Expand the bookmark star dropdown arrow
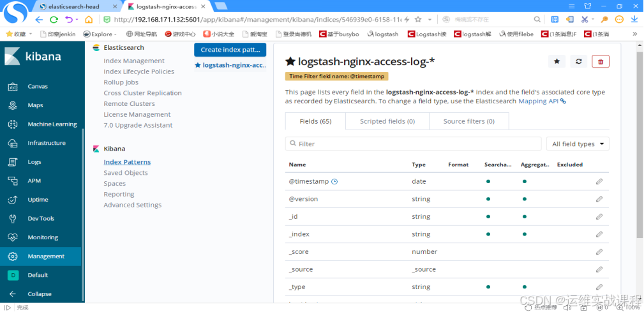The width and height of the screenshot is (644, 312). pos(430,20)
